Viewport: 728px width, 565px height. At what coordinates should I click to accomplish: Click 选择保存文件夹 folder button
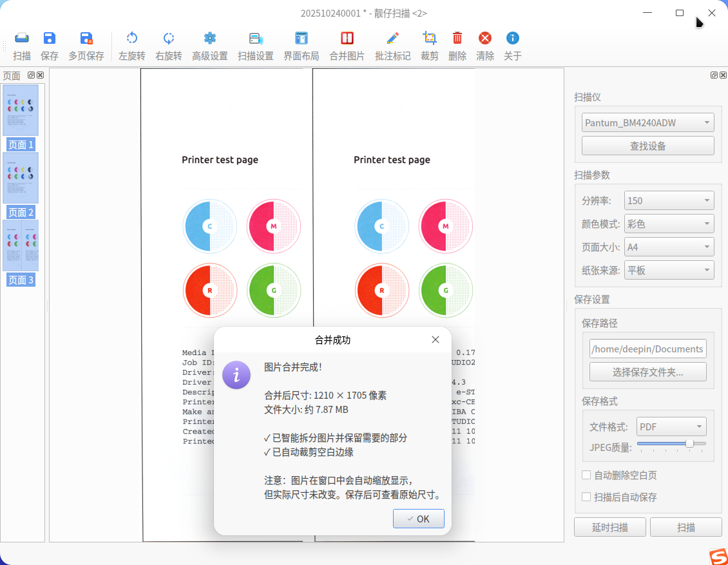pyautogui.click(x=647, y=372)
